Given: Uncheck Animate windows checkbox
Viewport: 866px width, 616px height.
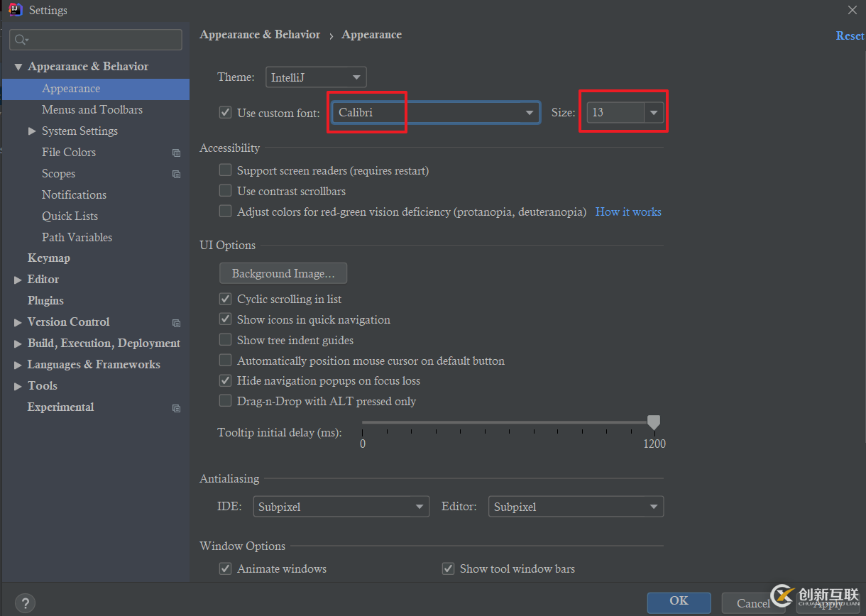Looking at the screenshot, I should tap(226, 568).
